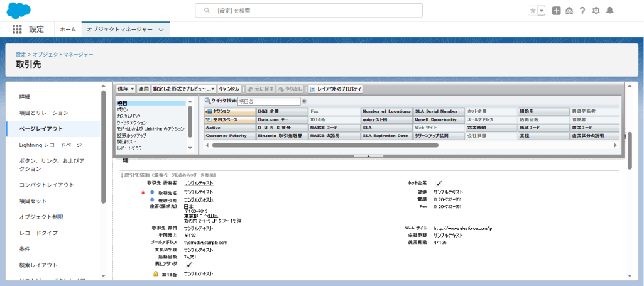Click the Active palette field
The image size is (644, 286).
tap(229, 128)
